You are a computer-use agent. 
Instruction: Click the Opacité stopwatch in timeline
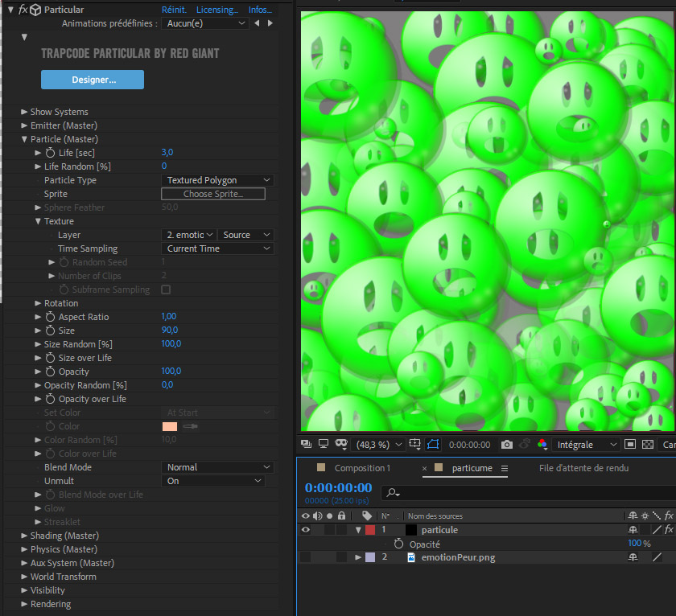[x=398, y=544]
